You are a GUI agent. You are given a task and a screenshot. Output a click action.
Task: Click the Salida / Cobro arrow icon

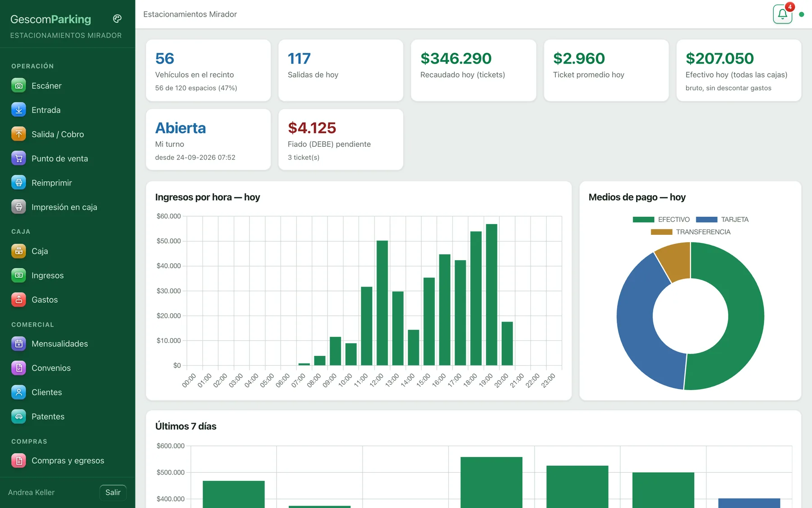point(18,134)
